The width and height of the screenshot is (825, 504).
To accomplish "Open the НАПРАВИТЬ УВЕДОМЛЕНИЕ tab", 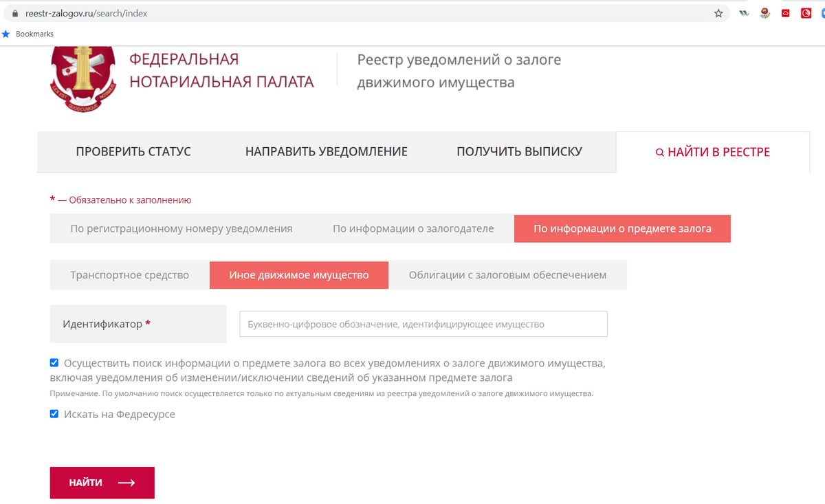I will pyautogui.click(x=327, y=151).
